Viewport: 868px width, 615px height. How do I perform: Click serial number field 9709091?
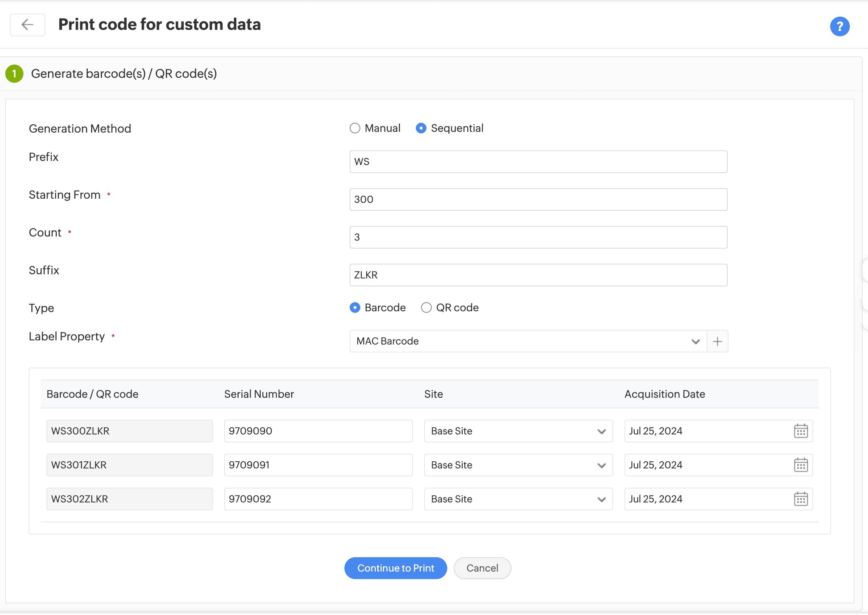(318, 465)
